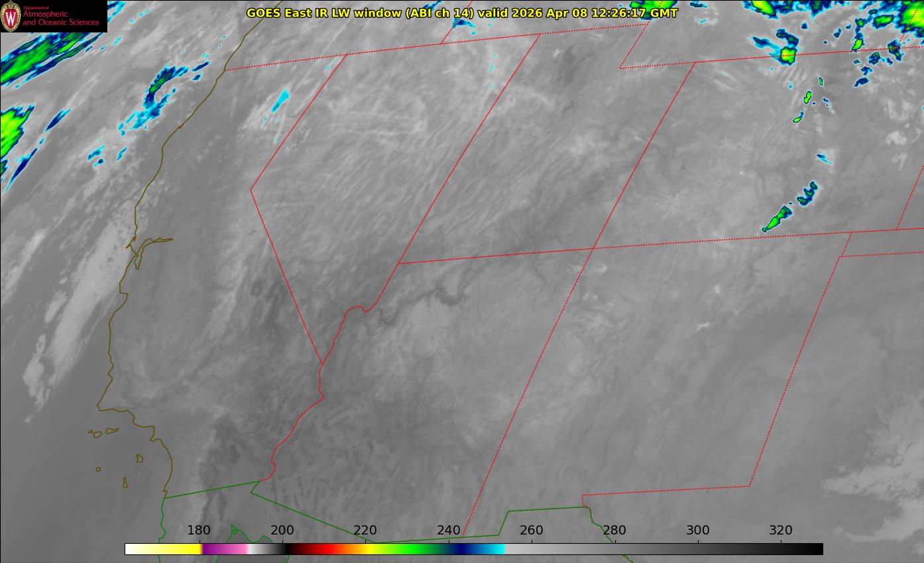Click the 220 colorbar label
The width and height of the screenshot is (924, 563).
pyautogui.click(x=365, y=530)
